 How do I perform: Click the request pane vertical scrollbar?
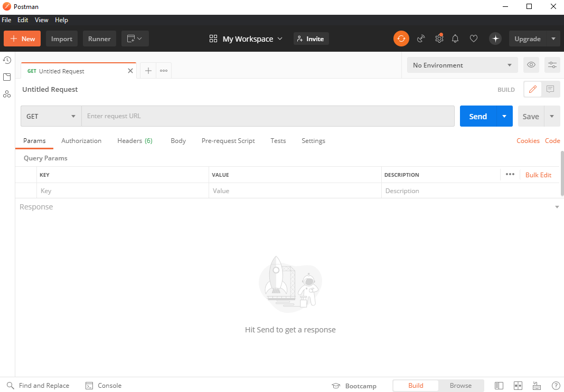tap(562, 173)
